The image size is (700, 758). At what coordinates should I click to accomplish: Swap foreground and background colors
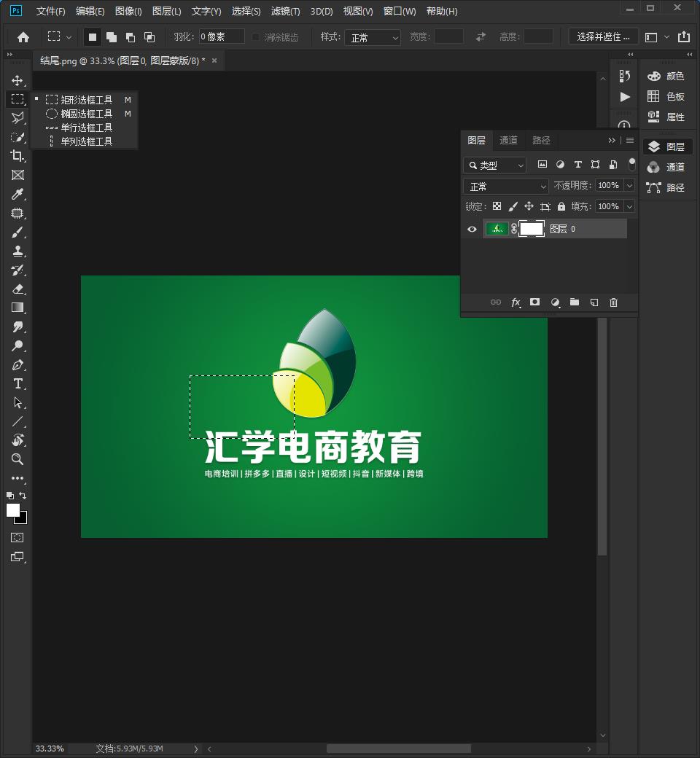pos(23,496)
